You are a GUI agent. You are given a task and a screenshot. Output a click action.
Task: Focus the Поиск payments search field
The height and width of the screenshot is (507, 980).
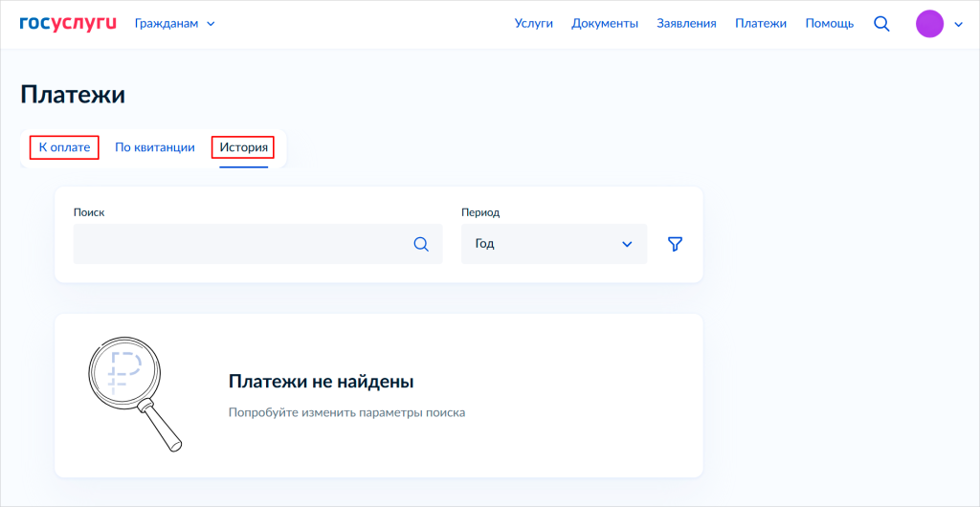click(x=239, y=244)
